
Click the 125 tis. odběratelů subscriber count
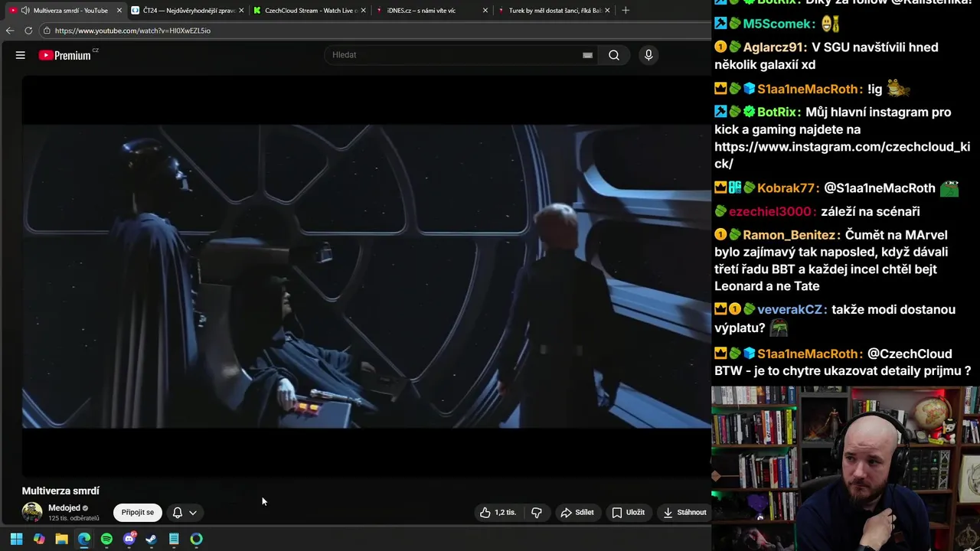coord(73,519)
